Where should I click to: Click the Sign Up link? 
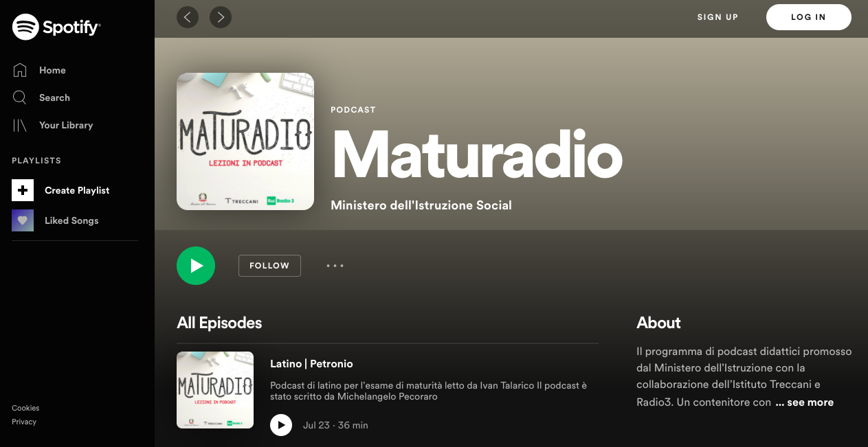click(717, 17)
